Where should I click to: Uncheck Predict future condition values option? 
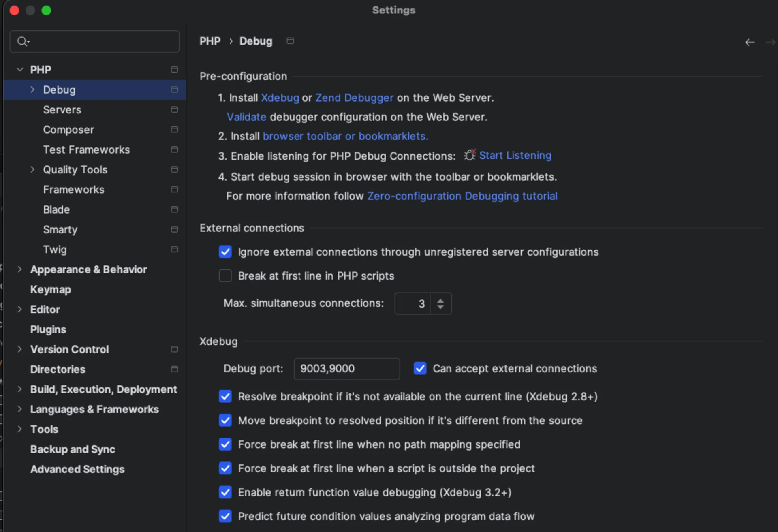pyautogui.click(x=225, y=516)
